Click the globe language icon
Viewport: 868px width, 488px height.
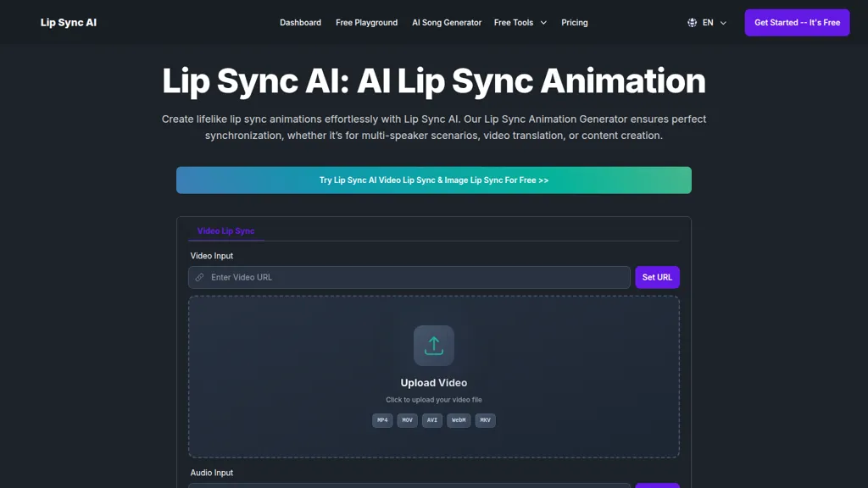[692, 23]
